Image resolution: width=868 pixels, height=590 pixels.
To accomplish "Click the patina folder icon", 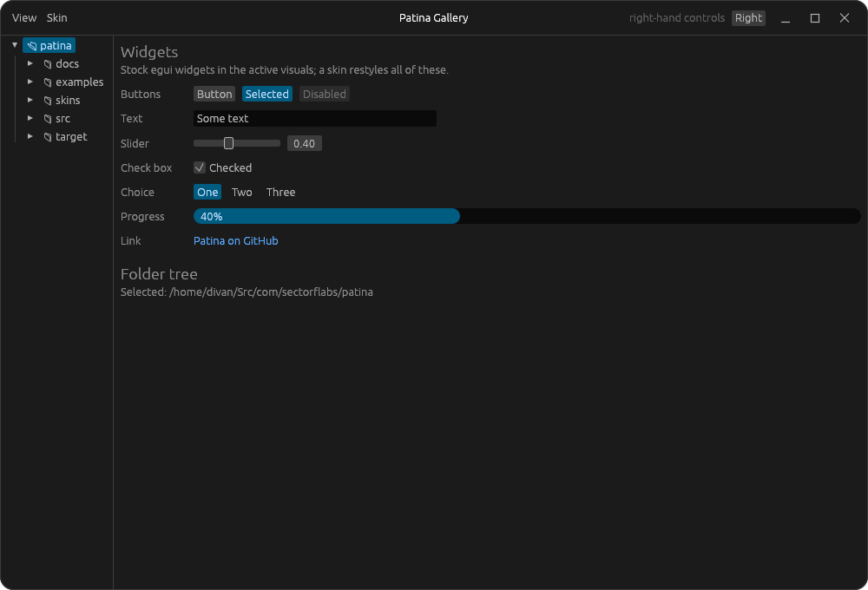I will (31, 46).
